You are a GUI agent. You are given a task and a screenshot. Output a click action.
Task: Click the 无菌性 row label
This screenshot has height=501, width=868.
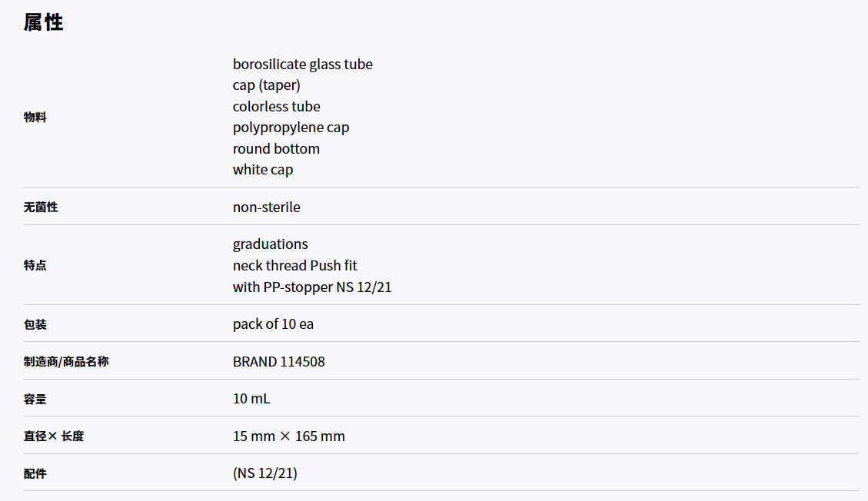41,207
